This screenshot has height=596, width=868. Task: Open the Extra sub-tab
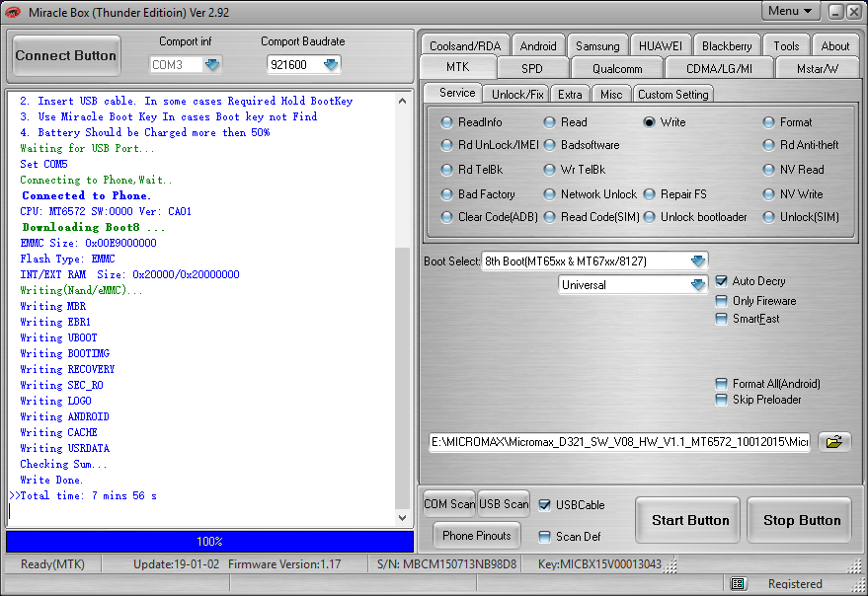tap(570, 94)
